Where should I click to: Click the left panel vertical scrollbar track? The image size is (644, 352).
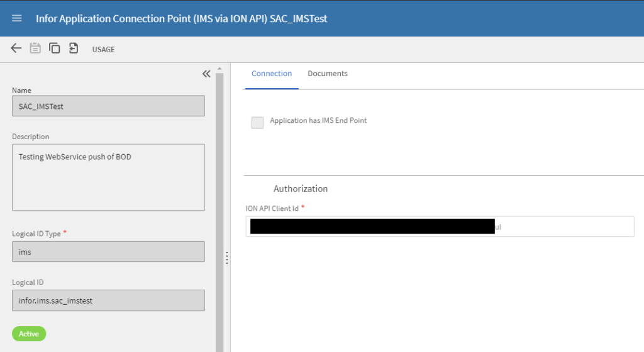tap(219, 208)
